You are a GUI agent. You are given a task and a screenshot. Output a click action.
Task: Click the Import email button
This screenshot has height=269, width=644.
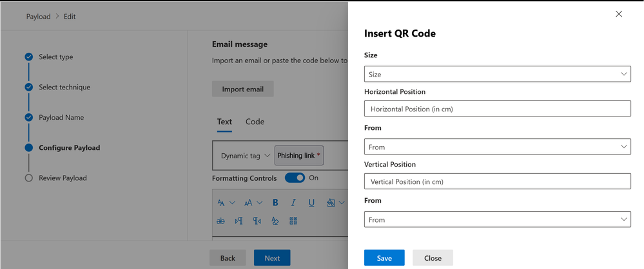click(x=243, y=89)
